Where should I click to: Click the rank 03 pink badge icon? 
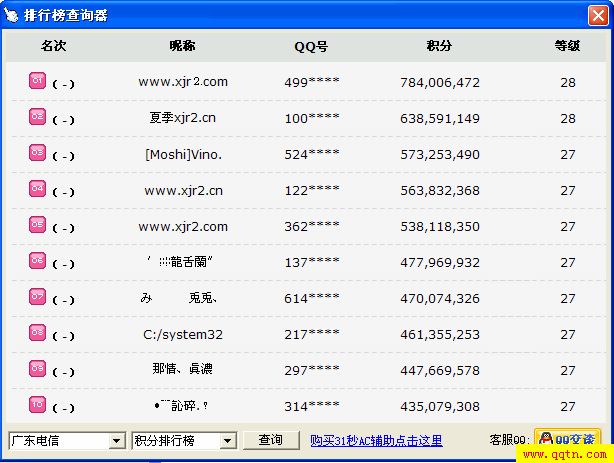[x=37, y=153]
